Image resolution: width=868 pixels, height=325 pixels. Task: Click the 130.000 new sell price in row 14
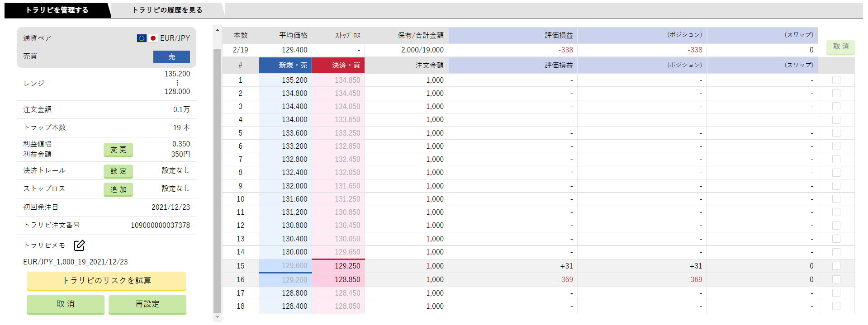[x=294, y=252]
